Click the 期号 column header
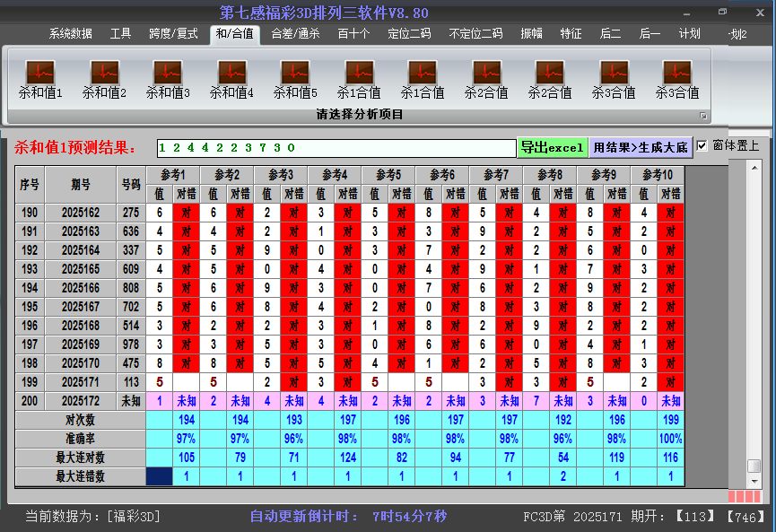This screenshot has width=776, height=532. pos(81,185)
